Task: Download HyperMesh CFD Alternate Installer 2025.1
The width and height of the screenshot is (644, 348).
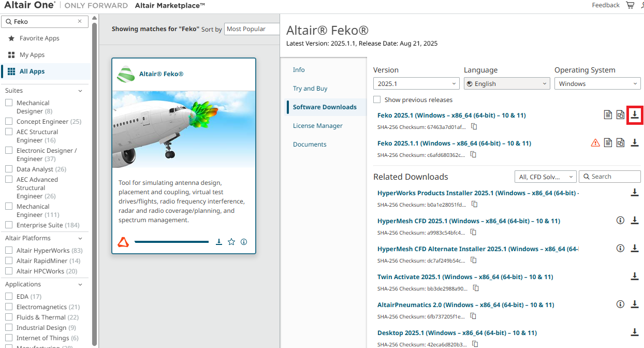Action: click(635, 249)
